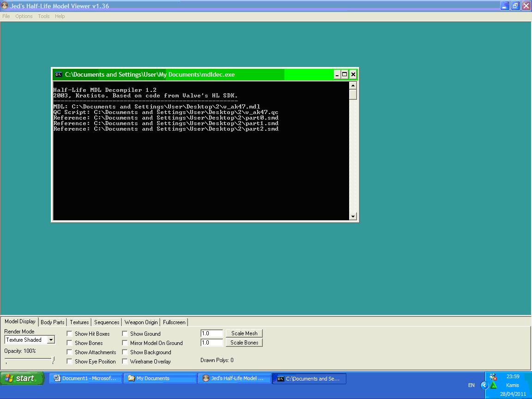Maximize the mdldec.exe console window
Viewport: 532px width, 399px height.
pyautogui.click(x=345, y=75)
